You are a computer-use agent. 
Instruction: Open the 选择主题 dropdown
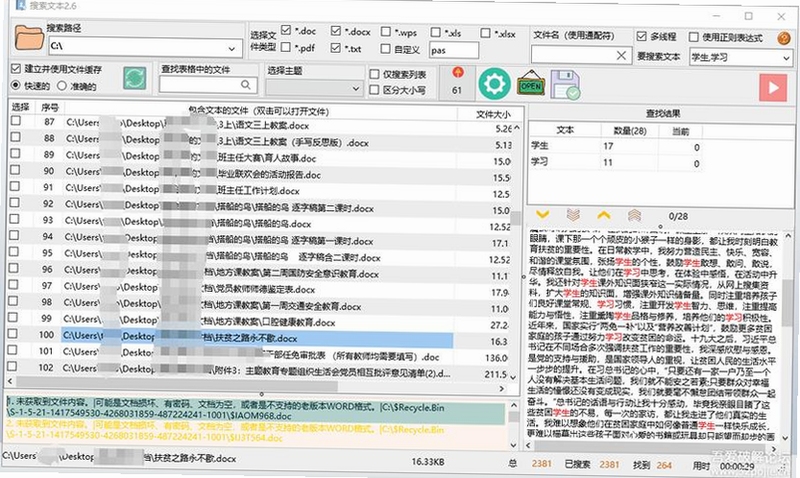(x=356, y=89)
